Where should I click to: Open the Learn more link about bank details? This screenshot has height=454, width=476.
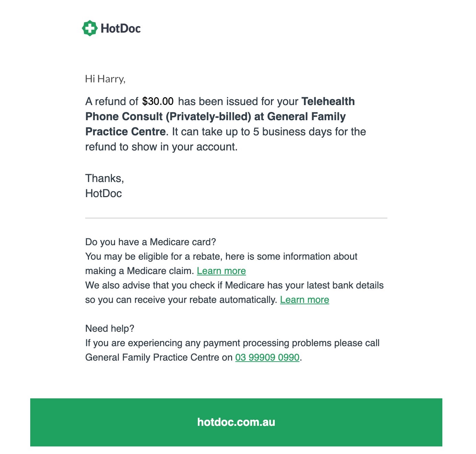click(305, 300)
